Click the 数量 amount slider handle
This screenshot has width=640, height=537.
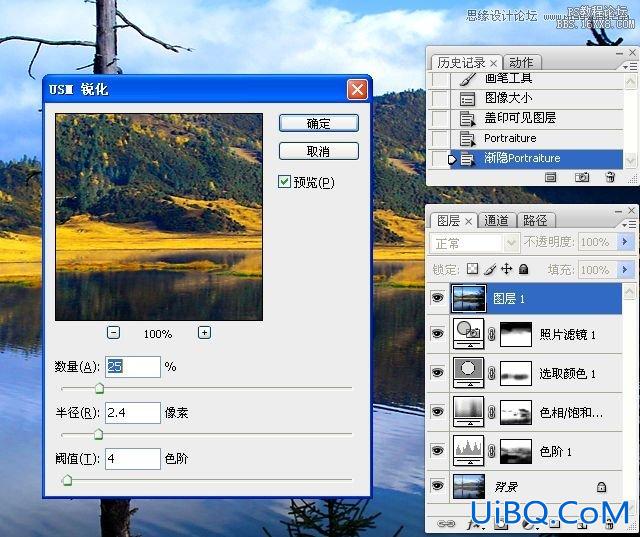pyautogui.click(x=99, y=388)
